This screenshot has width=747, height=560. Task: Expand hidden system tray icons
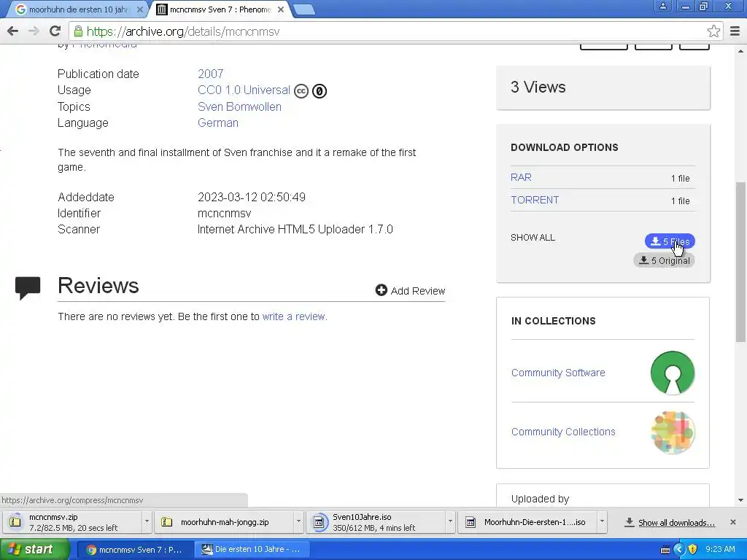[678, 549]
